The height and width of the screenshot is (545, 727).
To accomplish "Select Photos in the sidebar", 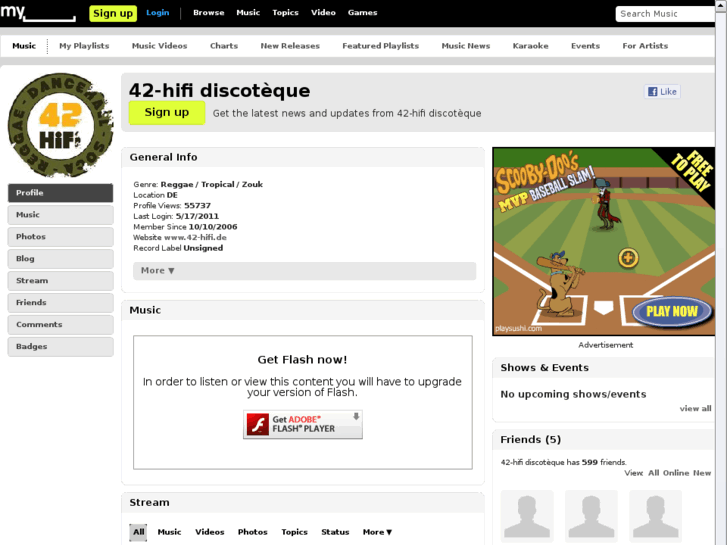I will 60,237.
